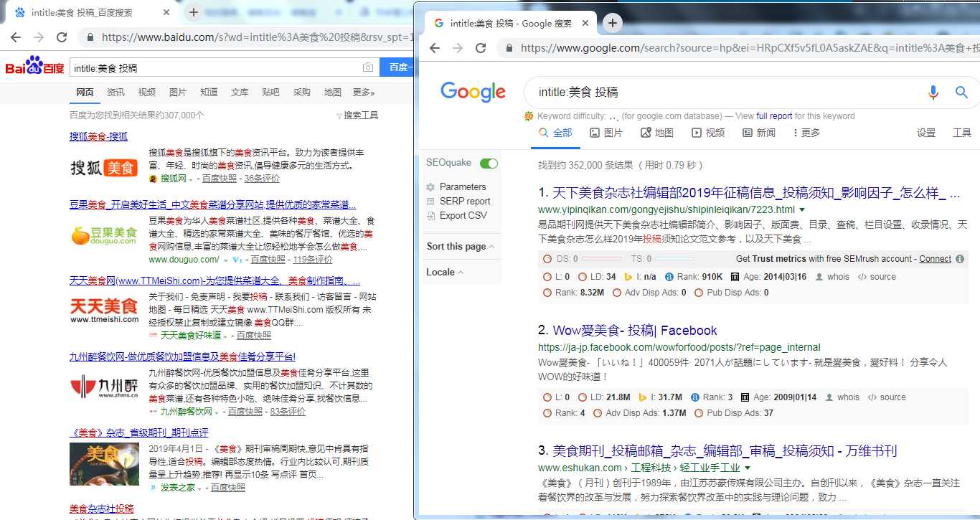Switch to Baidu 资讯 tab

point(116,93)
